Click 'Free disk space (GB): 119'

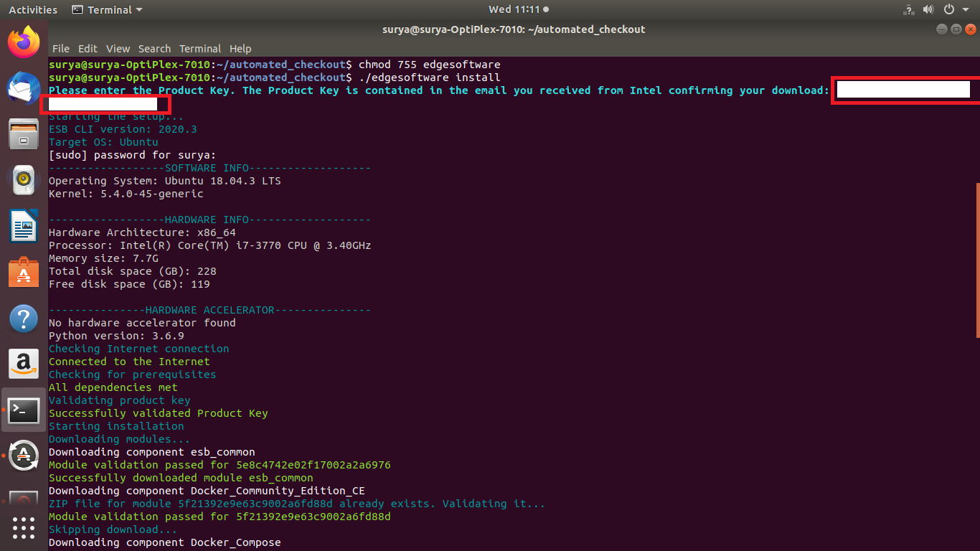pyautogui.click(x=129, y=284)
